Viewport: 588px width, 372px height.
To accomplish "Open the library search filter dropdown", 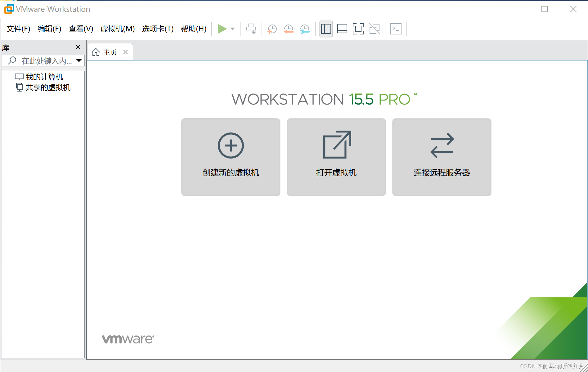I will coord(79,61).
